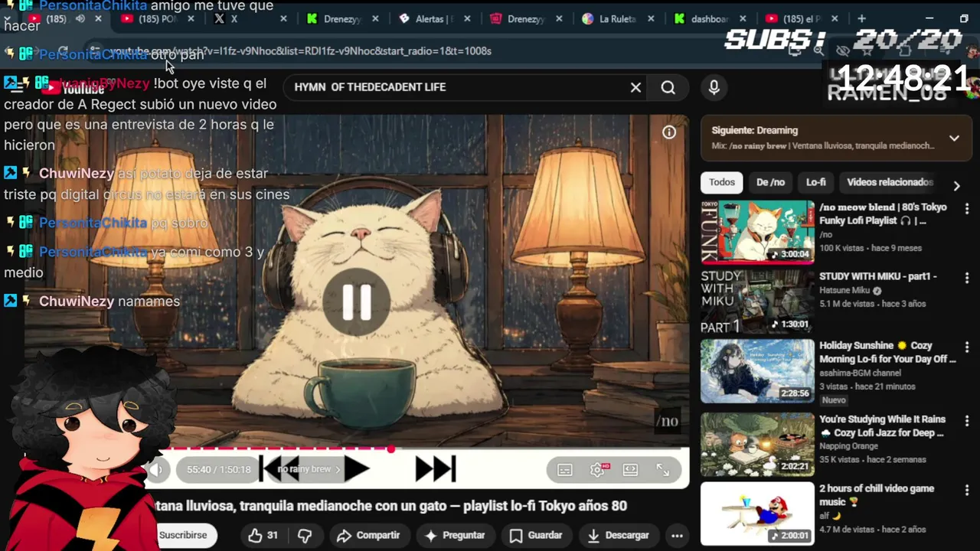
Task: Show more filter chips with right arrow
Action: 956,185
